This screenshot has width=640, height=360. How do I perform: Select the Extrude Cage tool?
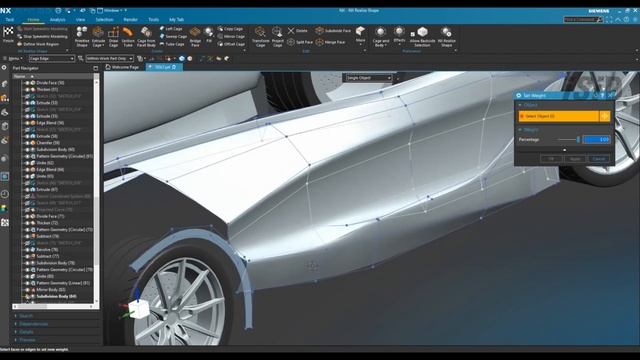(98, 36)
